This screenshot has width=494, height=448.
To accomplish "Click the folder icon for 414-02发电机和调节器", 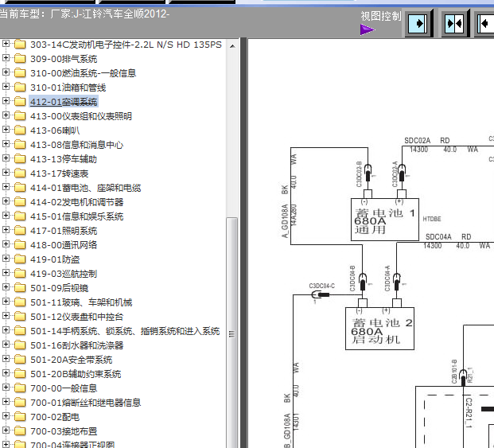I will click(20, 202).
